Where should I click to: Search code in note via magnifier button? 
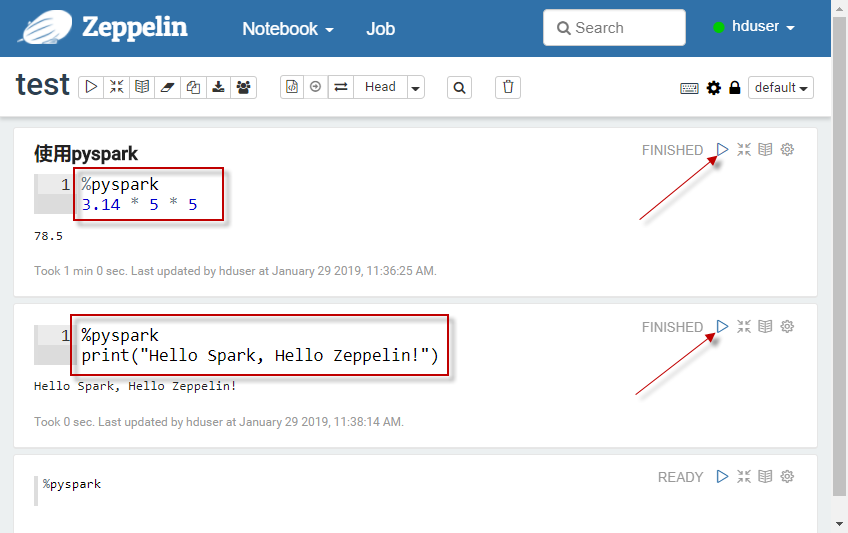[459, 87]
